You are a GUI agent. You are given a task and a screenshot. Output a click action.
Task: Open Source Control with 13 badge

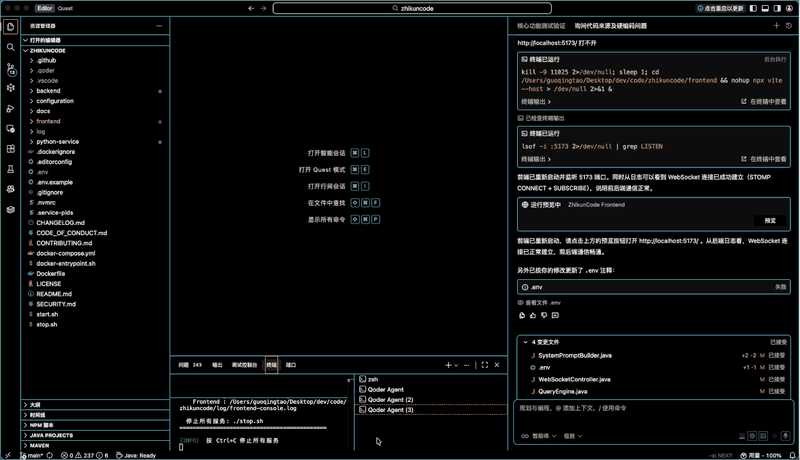pos(11,68)
